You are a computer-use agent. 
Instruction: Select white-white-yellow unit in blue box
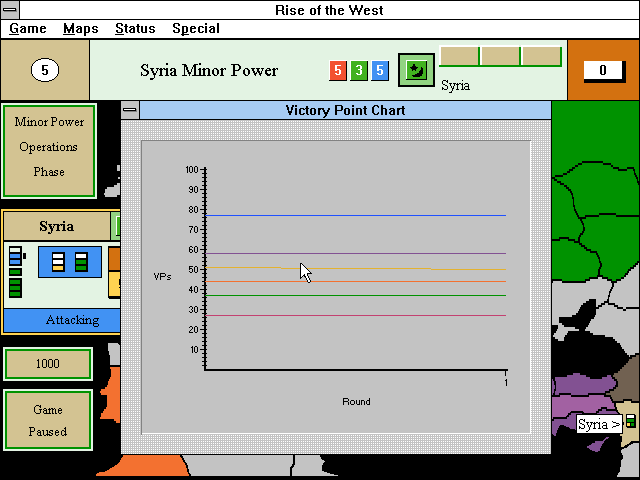point(58,262)
